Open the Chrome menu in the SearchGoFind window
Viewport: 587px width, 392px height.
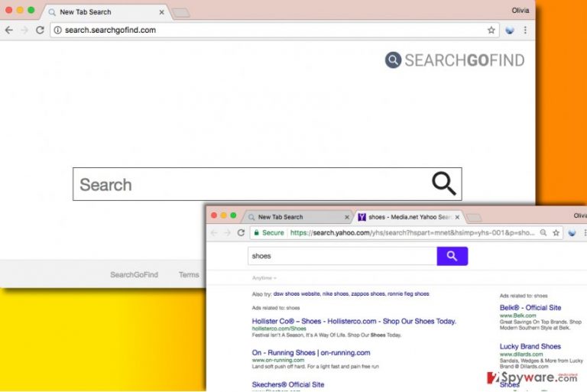(x=525, y=31)
